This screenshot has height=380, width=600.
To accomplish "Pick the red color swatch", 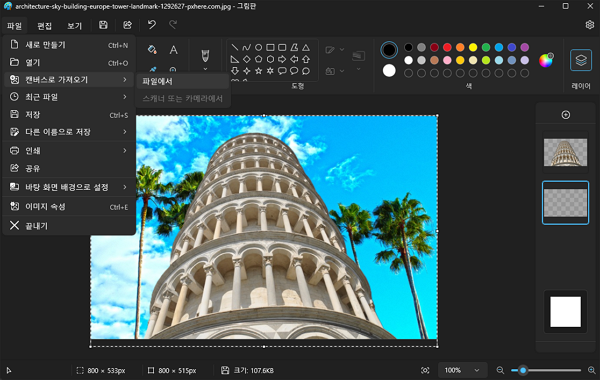I will [x=447, y=47].
